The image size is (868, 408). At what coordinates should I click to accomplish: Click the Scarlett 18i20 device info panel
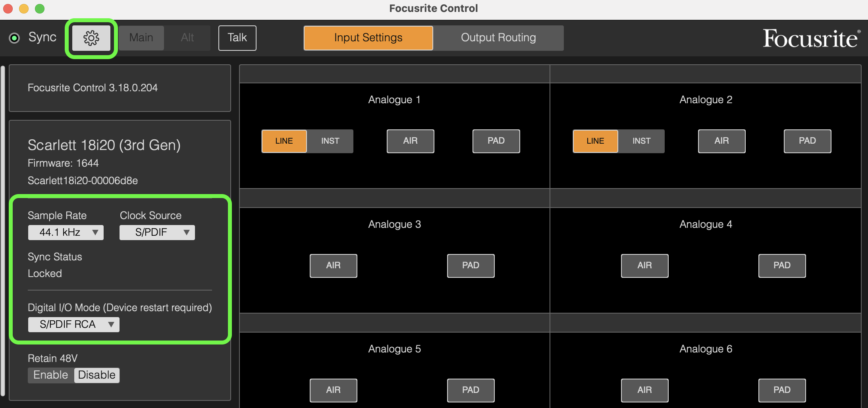[x=120, y=159]
